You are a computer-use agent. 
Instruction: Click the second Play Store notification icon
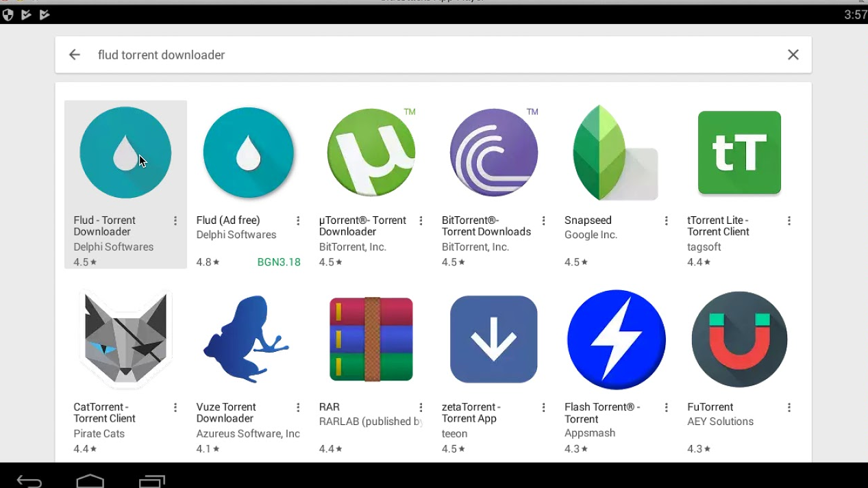point(45,14)
